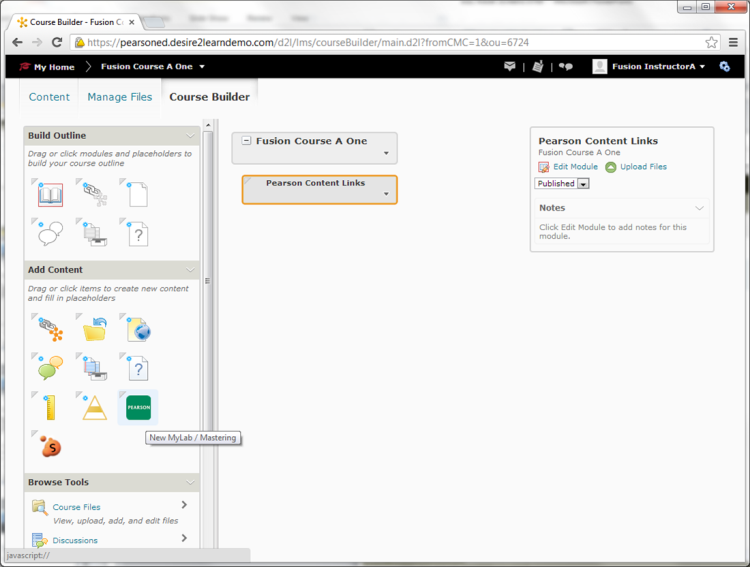Click the Pearson MyLab / Mastering icon
The width and height of the screenshot is (750, 567).
(x=138, y=407)
